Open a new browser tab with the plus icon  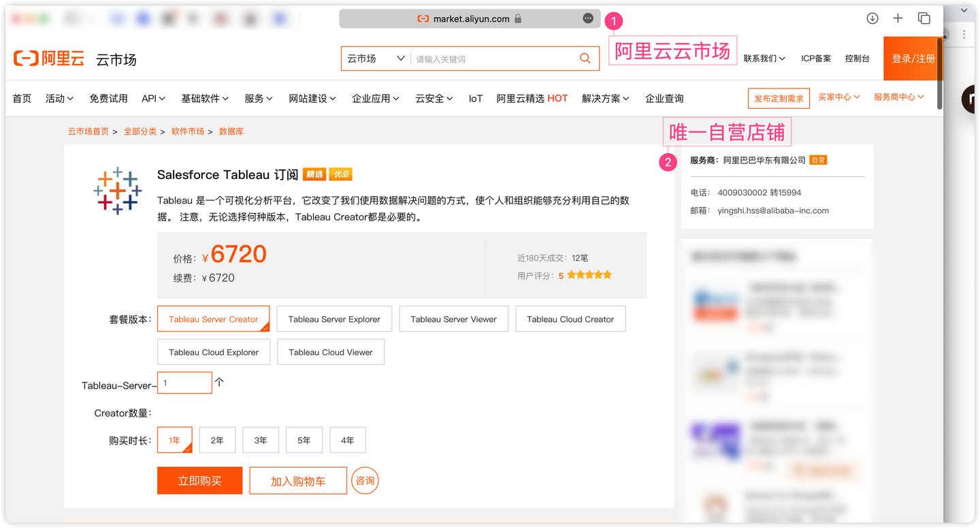click(898, 18)
